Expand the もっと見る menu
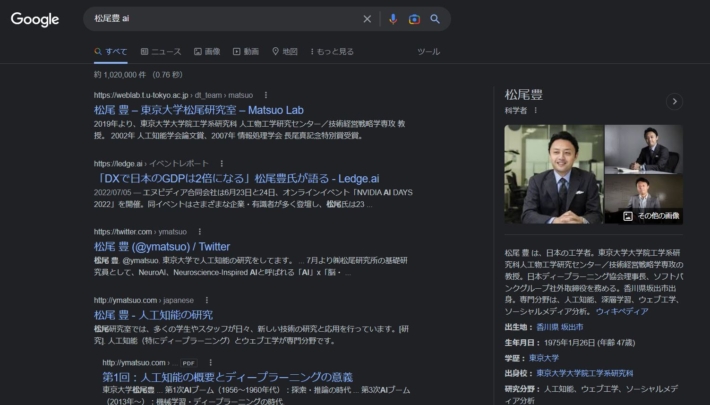The width and height of the screenshot is (710, 405). click(x=332, y=52)
